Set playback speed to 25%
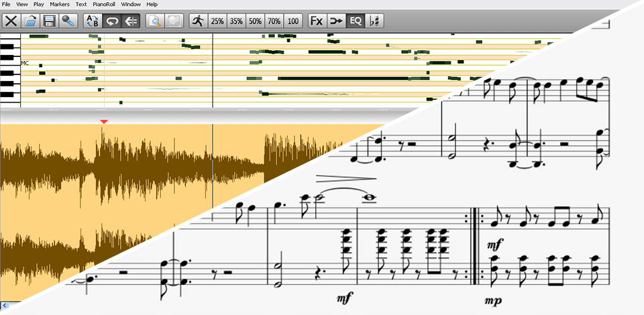This screenshot has width=644, height=315. (217, 21)
